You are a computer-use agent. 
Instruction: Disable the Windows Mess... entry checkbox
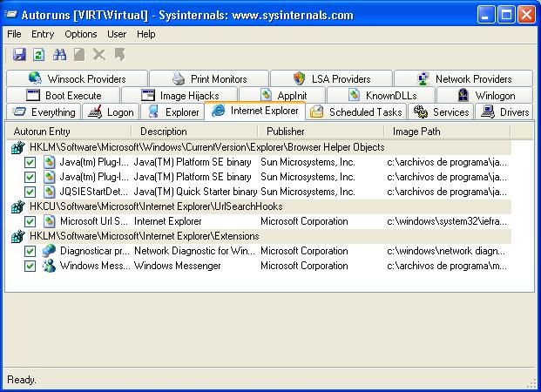pyautogui.click(x=30, y=266)
